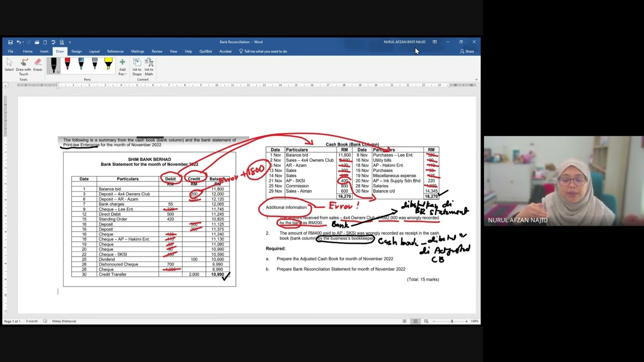Click the Share button
Screen dimensions: 644x362
(467, 51)
